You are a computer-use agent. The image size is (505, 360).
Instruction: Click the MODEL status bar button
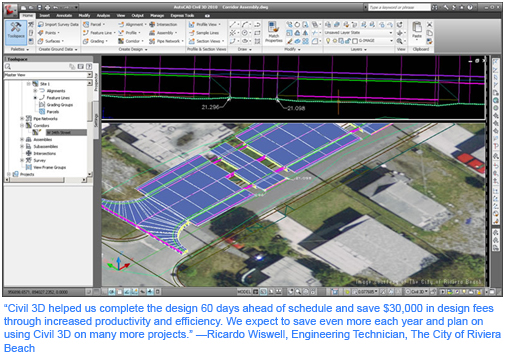(244, 292)
